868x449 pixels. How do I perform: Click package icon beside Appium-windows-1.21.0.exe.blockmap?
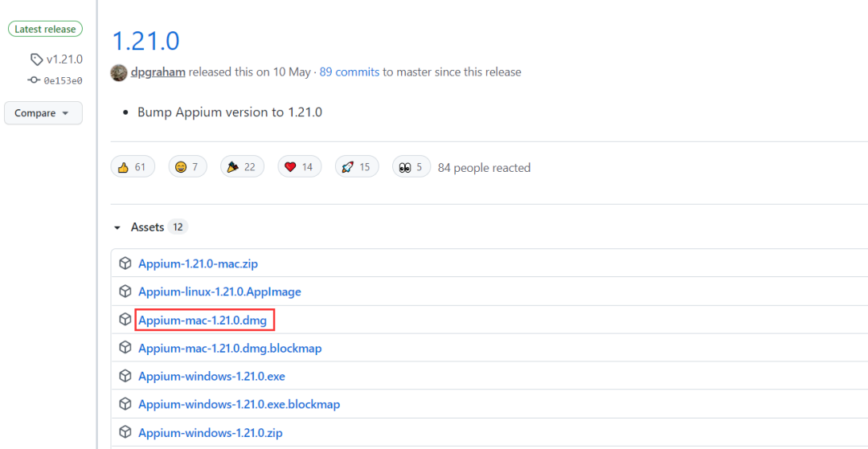tap(125, 404)
